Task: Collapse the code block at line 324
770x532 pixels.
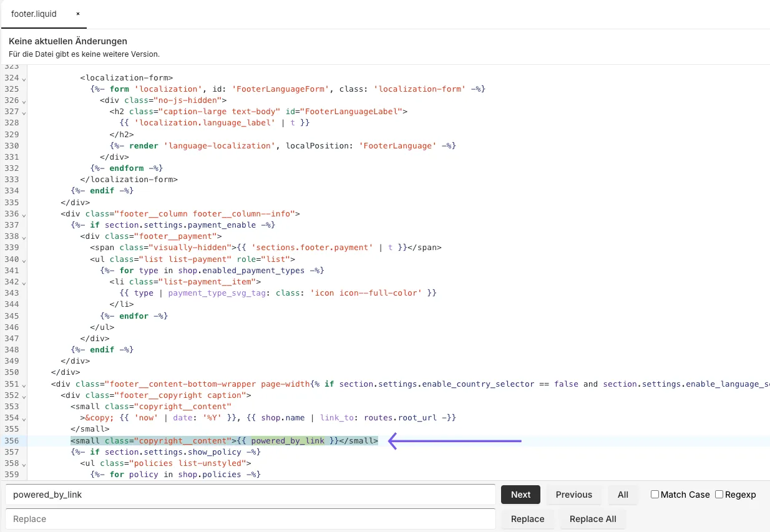Action: coord(24,79)
